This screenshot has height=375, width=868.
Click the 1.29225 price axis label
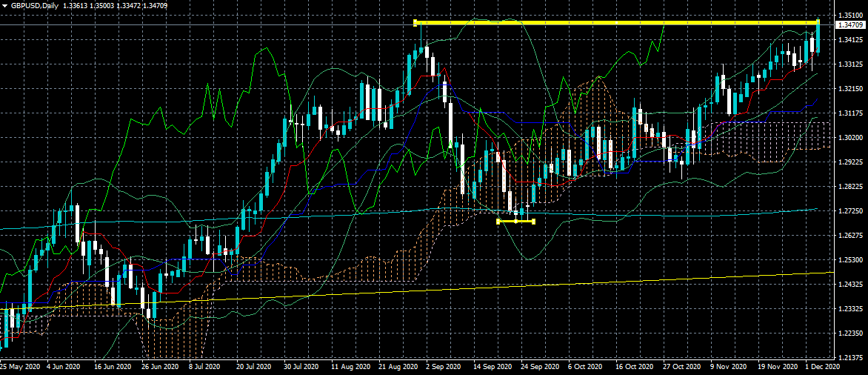pos(851,162)
